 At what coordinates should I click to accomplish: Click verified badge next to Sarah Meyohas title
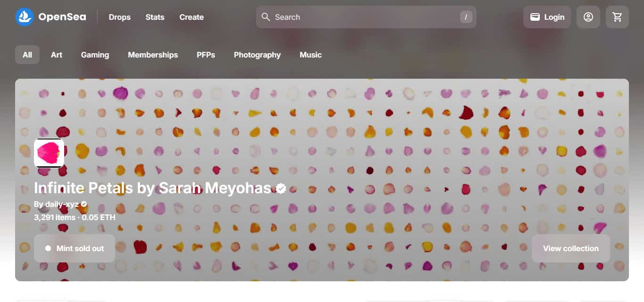coord(281,188)
